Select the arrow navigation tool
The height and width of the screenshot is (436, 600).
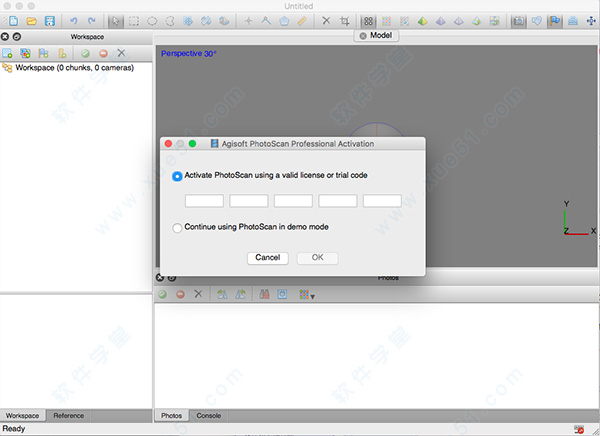(x=115, y=21)
